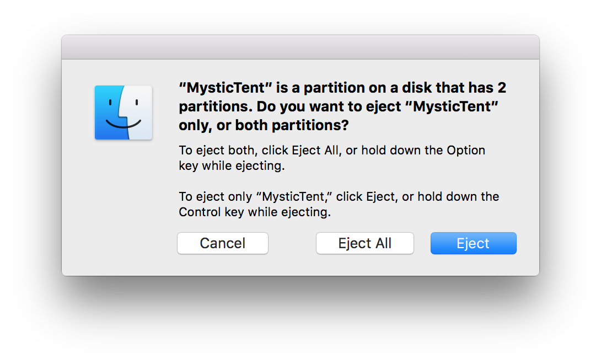Confirm with the default highlighted Eject button
The height and width of the screenshot is (364, 601).
(473, 243)
